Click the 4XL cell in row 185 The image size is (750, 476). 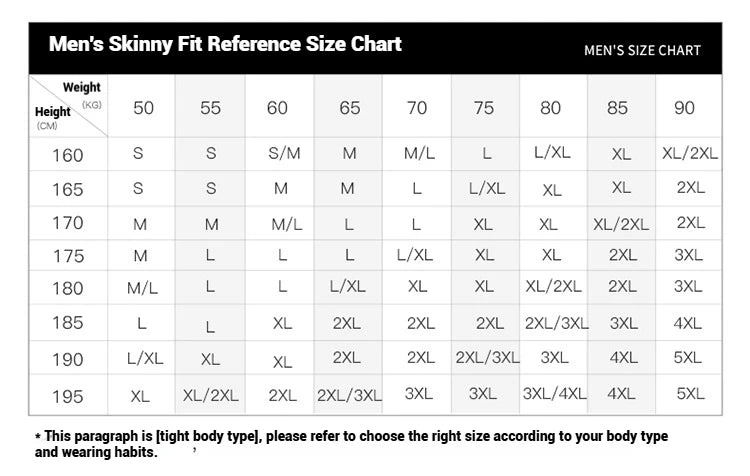pyautogui.click(x=687, y=323)
